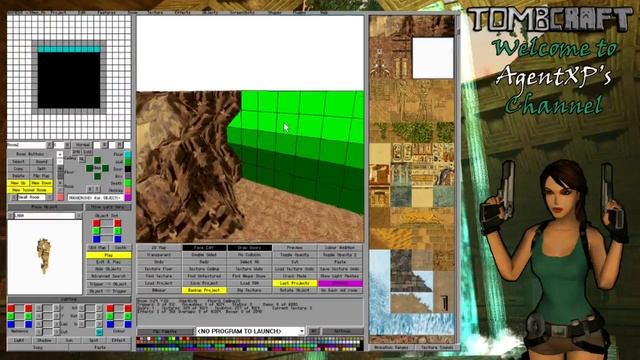Click the down arrow in the green direction pad
The width and height of the screenshot is (640, 360).
click(x=97, y=176)
